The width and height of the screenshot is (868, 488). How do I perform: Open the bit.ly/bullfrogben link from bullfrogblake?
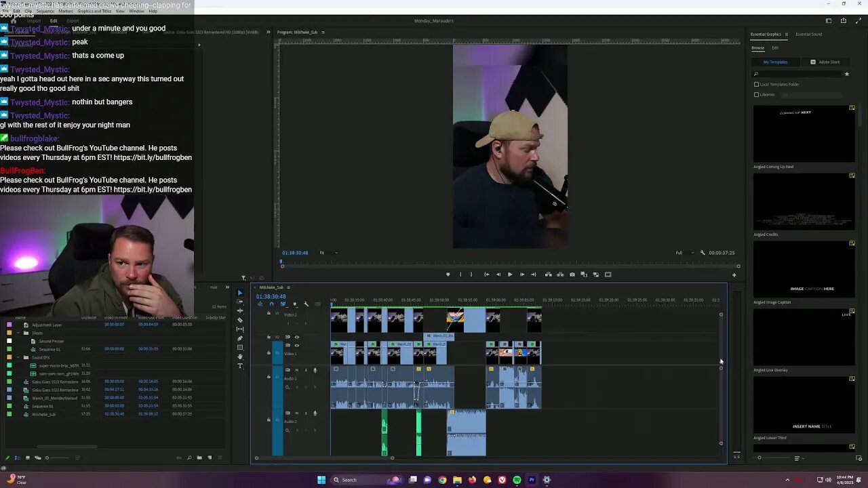(x=153, y=157)
